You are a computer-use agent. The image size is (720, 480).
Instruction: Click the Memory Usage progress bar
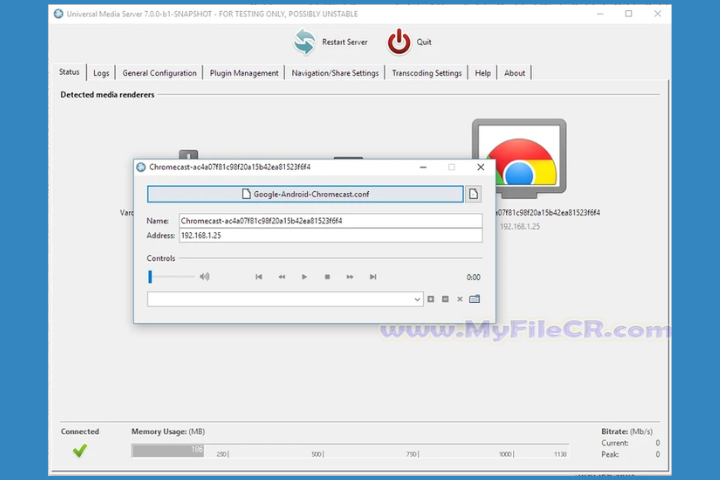[x=350, y=450]
